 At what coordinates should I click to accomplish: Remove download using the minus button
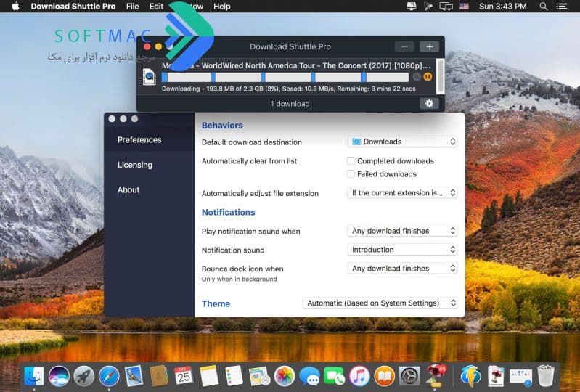click(x=404, y=46)
